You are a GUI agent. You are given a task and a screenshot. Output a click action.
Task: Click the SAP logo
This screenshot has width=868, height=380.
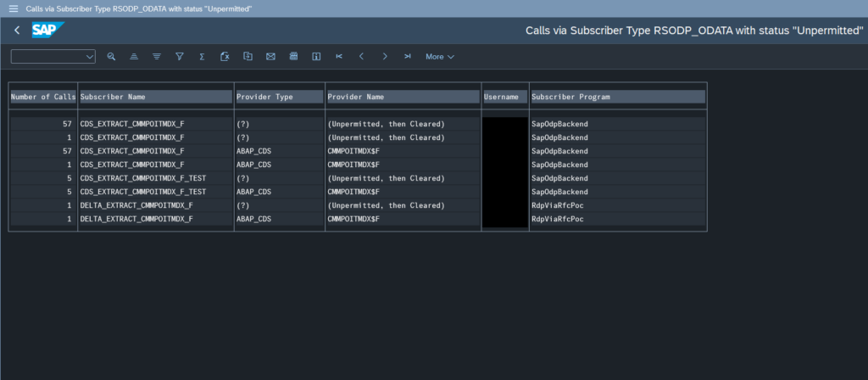[x=48, y=30]
